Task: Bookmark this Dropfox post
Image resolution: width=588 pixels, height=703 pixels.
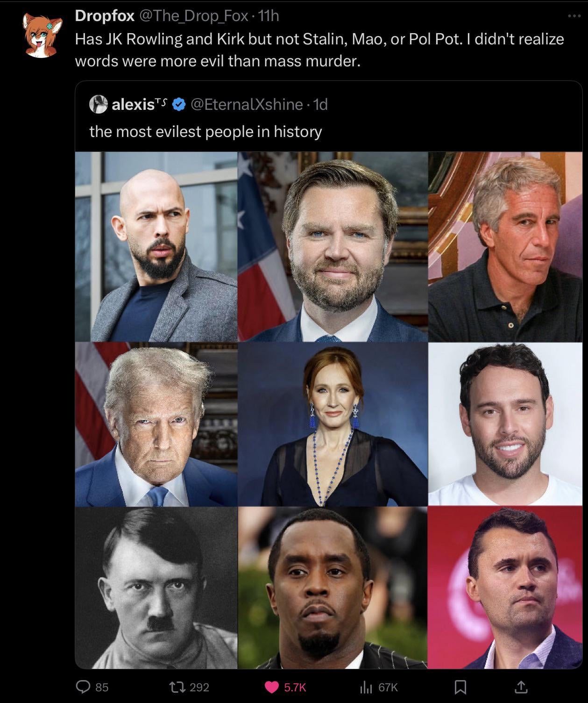Action: pyautogui.click(x=460, y=687)
